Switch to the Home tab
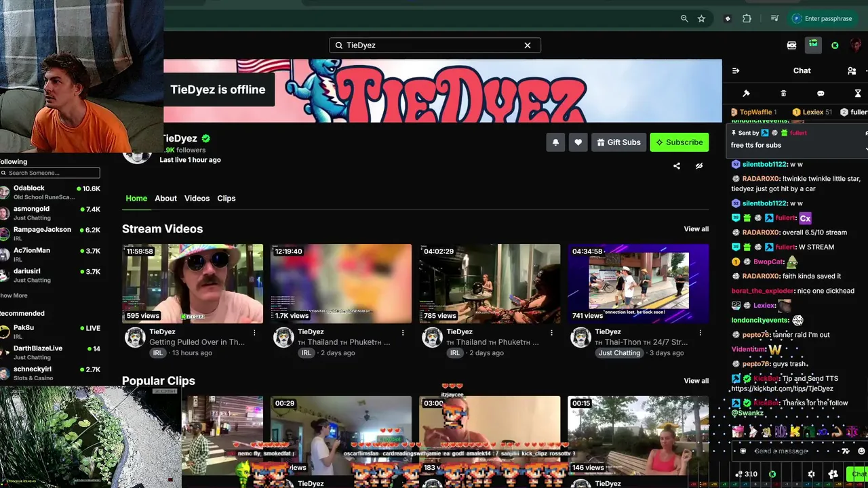 [136, 199]
